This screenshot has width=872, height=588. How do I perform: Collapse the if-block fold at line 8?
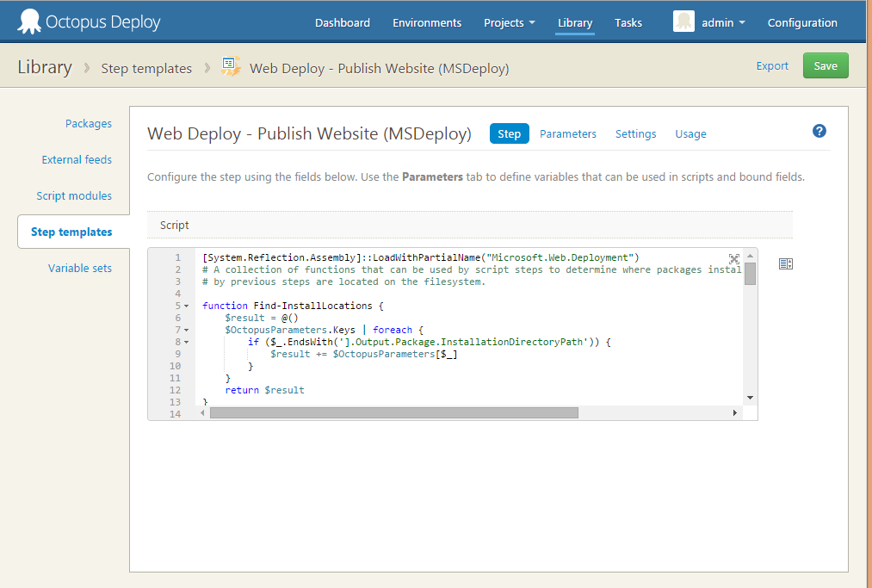[x=187, y=343]
